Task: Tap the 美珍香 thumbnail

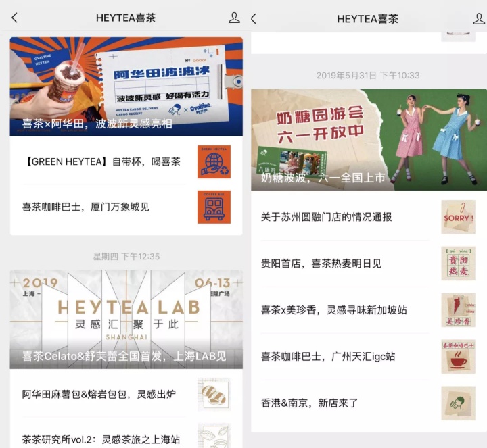Action: click(458, 310)
